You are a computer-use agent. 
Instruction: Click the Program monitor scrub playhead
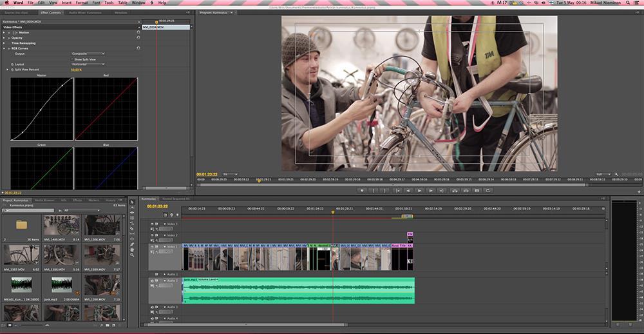pyautogui.click(x=259, y=181)
